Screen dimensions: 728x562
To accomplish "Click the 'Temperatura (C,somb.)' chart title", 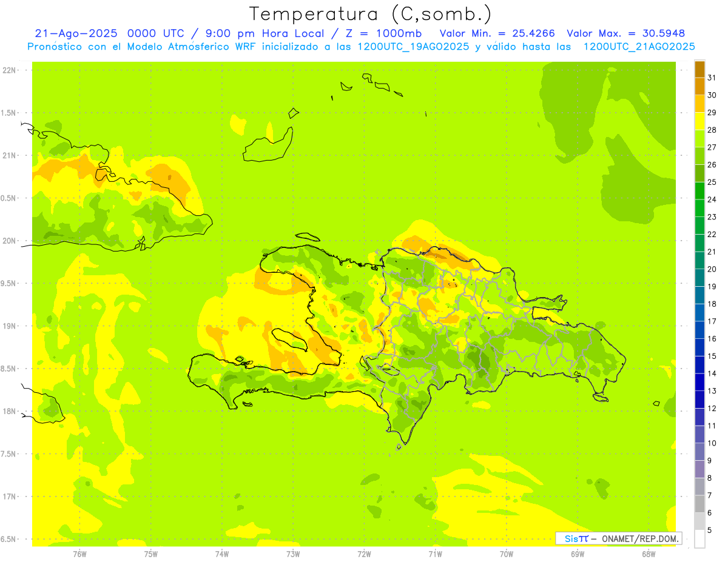I will 370,14.
